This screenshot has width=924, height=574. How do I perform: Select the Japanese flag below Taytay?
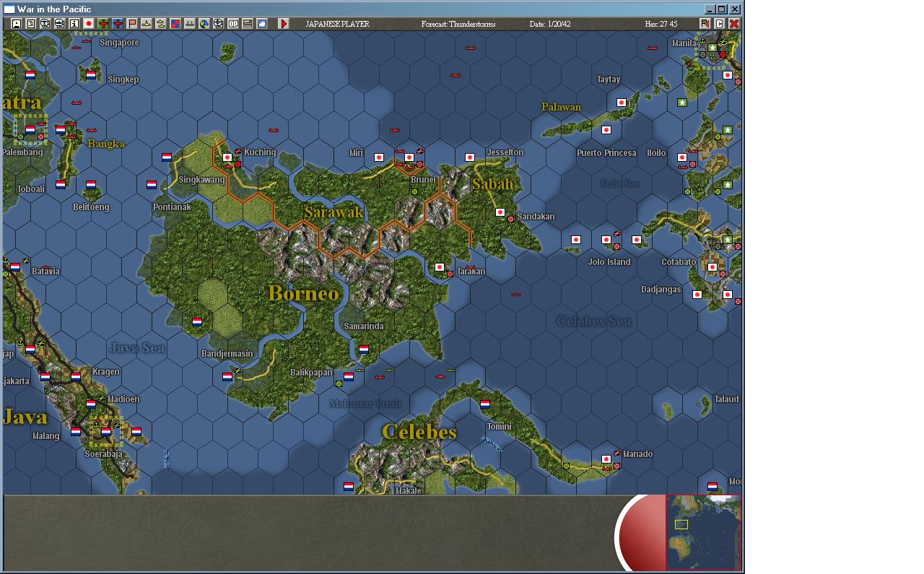(x=622, y=103)
